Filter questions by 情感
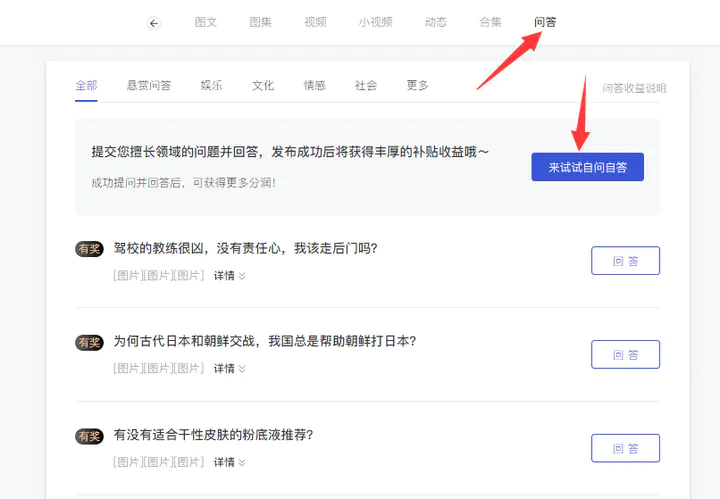This screenshot has height=499, width=720. point(314,85)
